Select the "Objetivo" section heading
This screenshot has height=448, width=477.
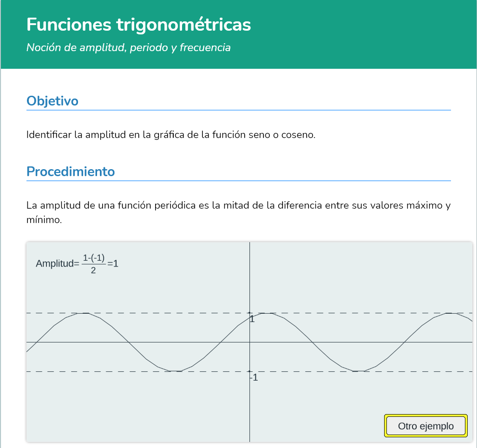52,101
